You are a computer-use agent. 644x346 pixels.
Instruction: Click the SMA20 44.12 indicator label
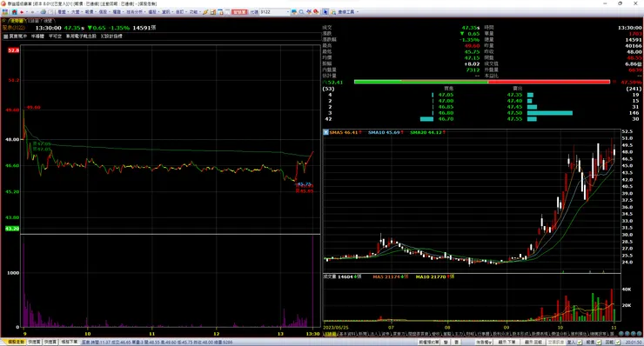pos(426,132)
